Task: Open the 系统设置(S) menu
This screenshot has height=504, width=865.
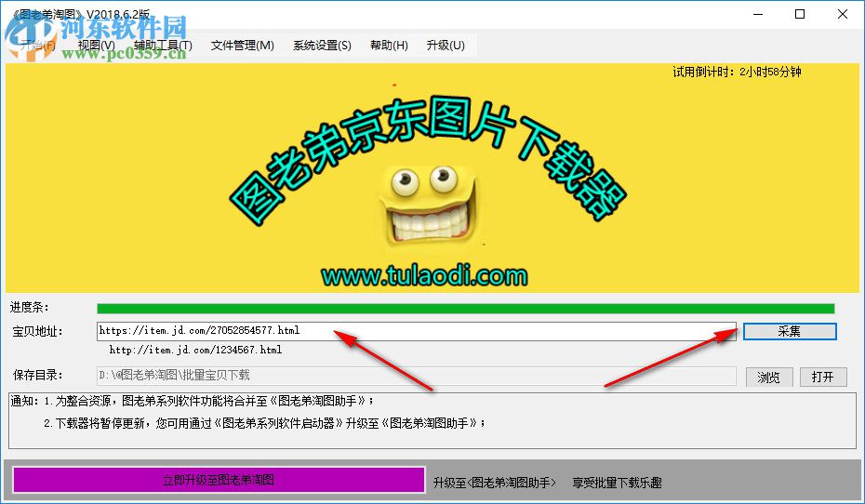Action: pyautogui.click(x=322, y=46)
